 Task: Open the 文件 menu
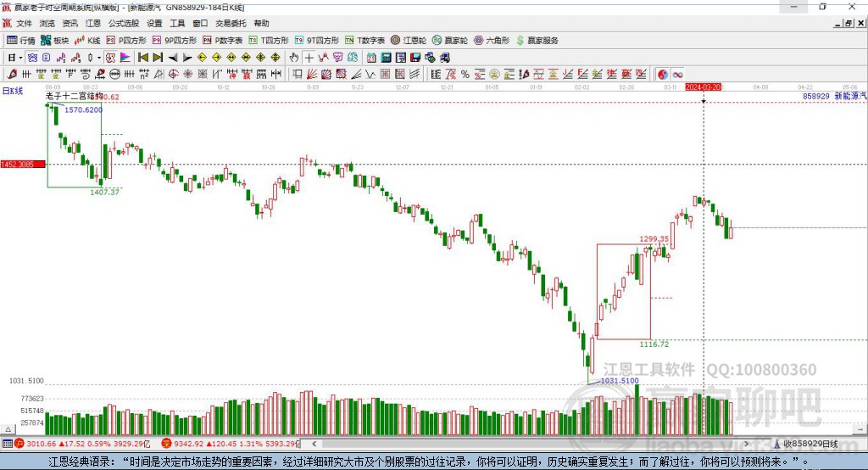[24, 23]
